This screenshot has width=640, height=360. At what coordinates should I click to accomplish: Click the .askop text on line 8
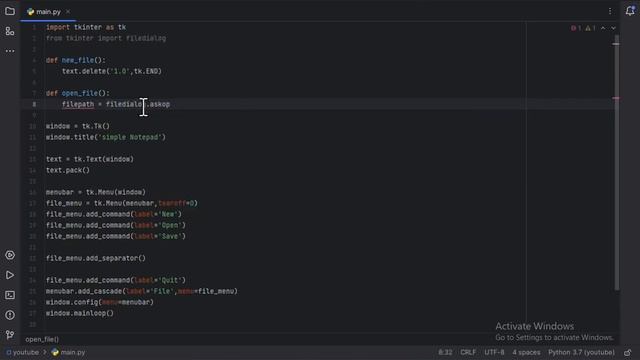(x=159, y=104)
